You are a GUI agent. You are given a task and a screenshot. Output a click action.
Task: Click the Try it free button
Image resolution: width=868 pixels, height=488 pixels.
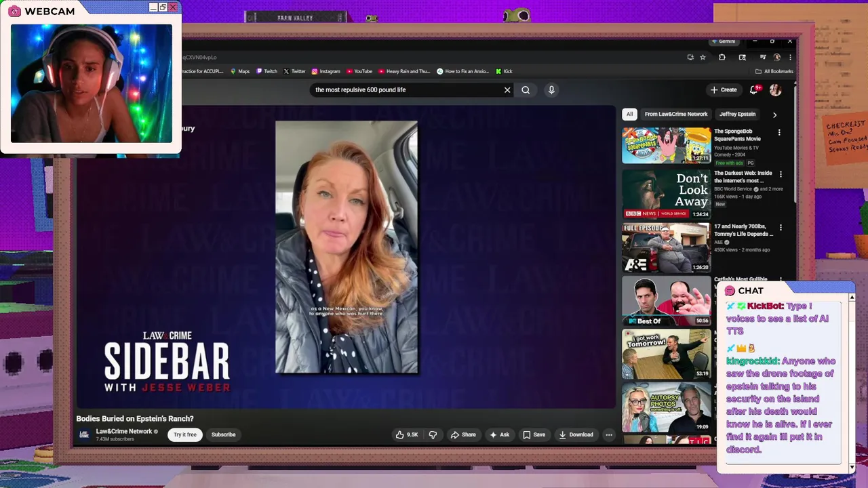tap(185, 434)
